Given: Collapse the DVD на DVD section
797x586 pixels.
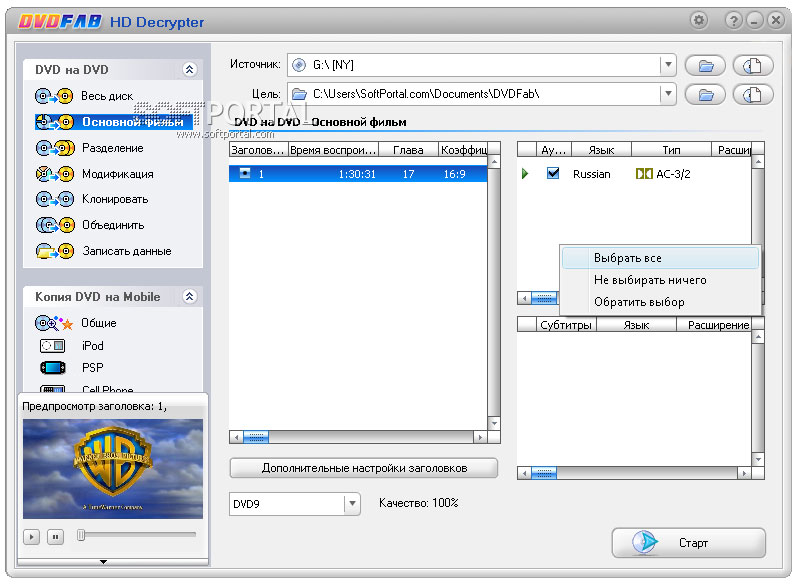Looking at the screenshot, I should [190, 69].
